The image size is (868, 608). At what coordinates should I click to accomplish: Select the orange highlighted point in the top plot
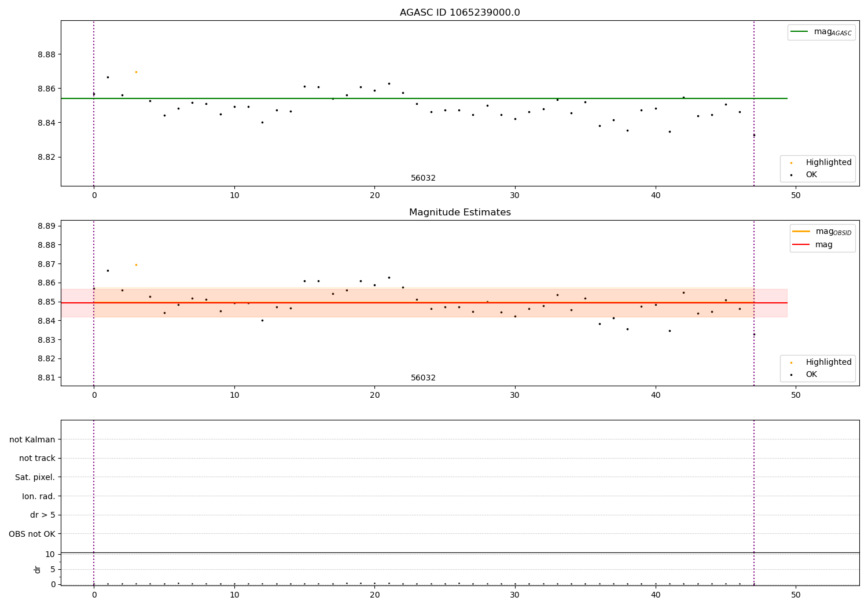coord(136,72)
